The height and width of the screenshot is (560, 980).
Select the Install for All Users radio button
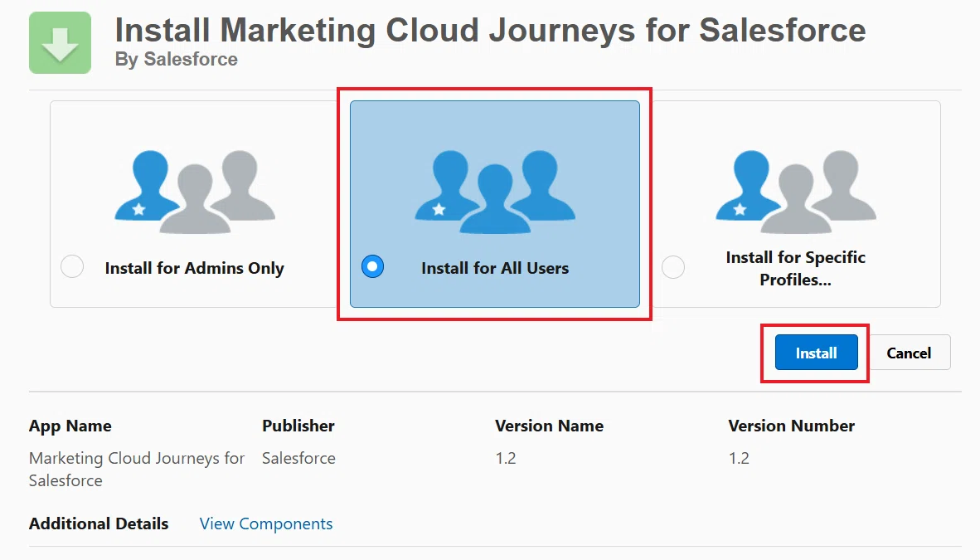click(372, 266)
